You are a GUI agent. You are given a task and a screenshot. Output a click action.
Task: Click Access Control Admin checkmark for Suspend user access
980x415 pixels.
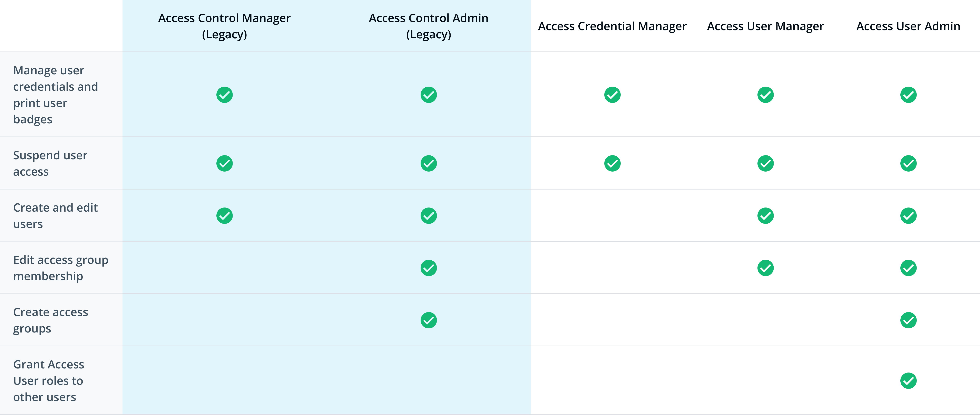[x=428, y=163]
